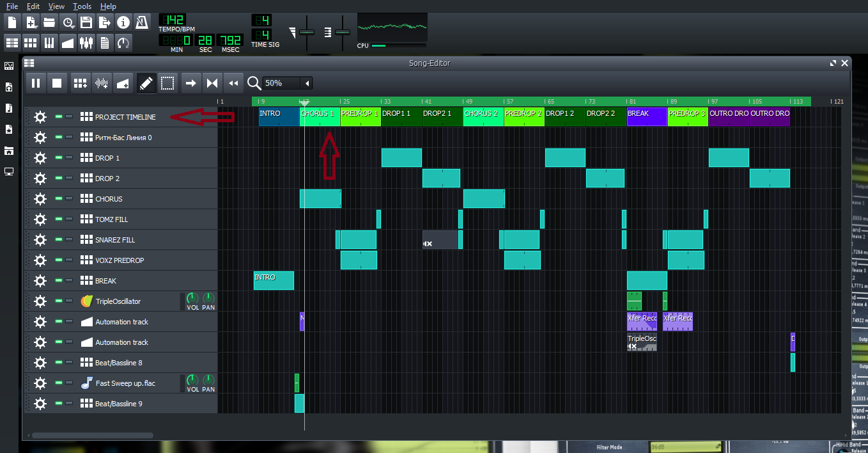
Task: Solo the Ритм-Бас Линия 0 track
Action: pyautogui.click(x=69, y=137)
